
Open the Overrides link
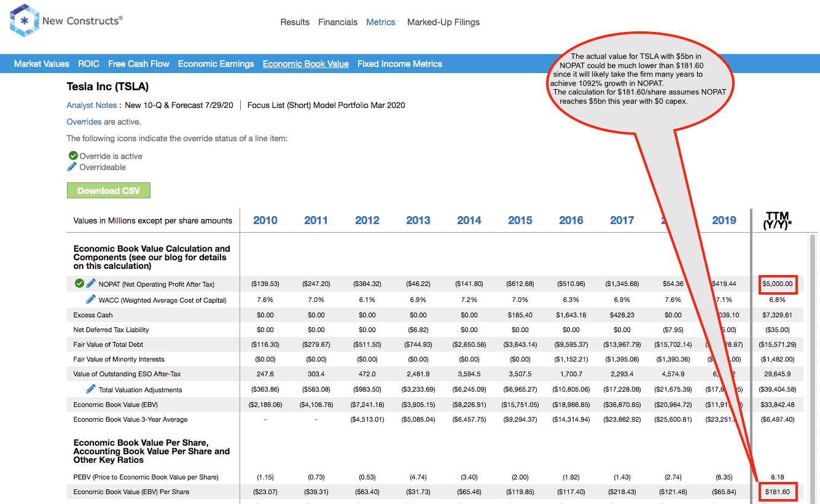point(84,122)
